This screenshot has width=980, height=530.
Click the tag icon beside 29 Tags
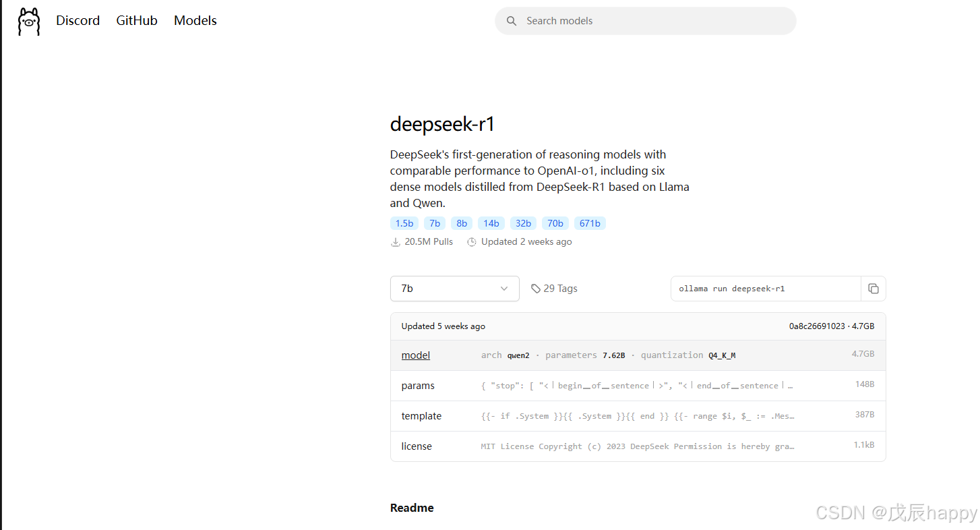[x=536, y=289]
